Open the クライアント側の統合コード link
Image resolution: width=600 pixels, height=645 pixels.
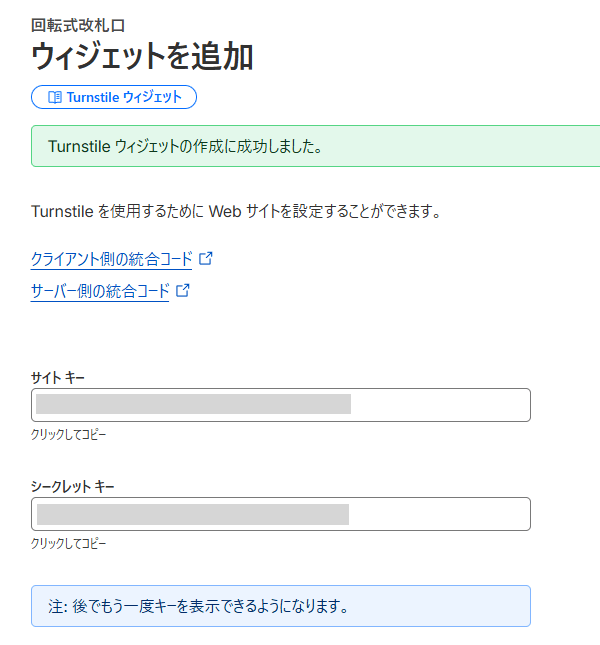pos(111,259)
